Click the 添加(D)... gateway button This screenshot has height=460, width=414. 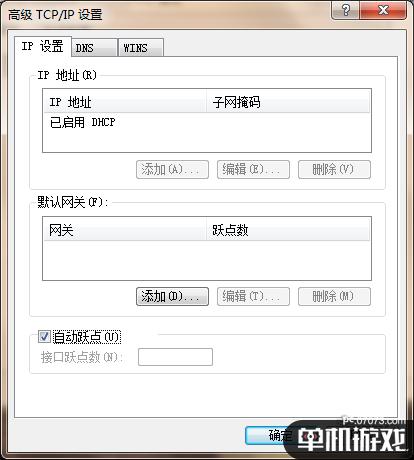[172, 296]
